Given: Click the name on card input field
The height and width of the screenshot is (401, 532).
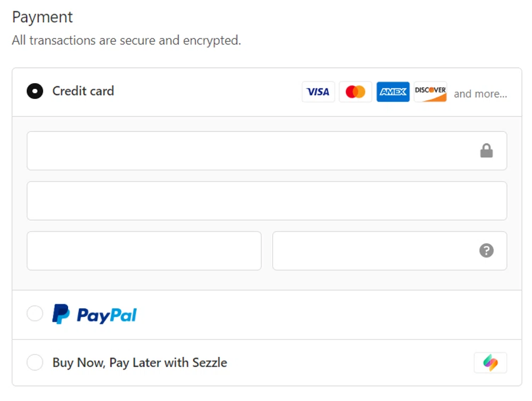Looking at the screenshot, I should 266,201.
